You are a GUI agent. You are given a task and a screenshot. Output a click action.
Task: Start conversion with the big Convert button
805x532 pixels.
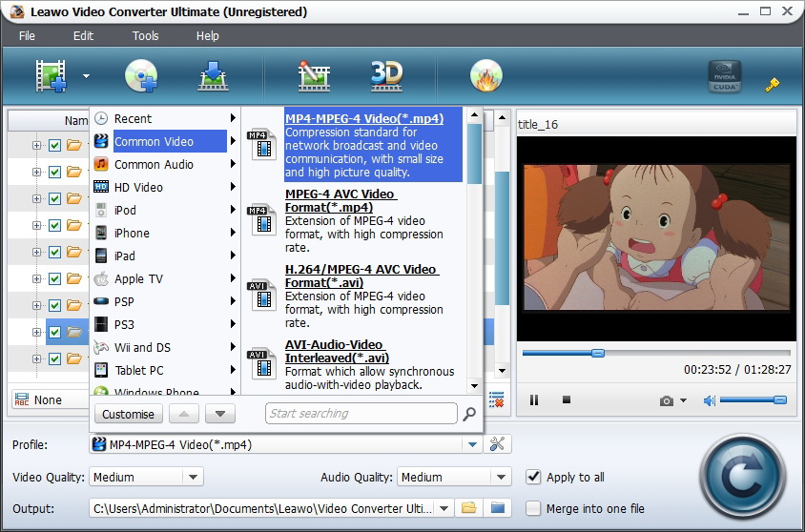pyautogui.click(x=743, y=477)
